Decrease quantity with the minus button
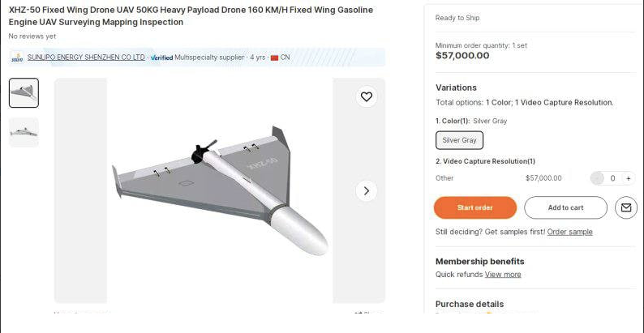Screen dimensions: 644x333 (598, 178)
